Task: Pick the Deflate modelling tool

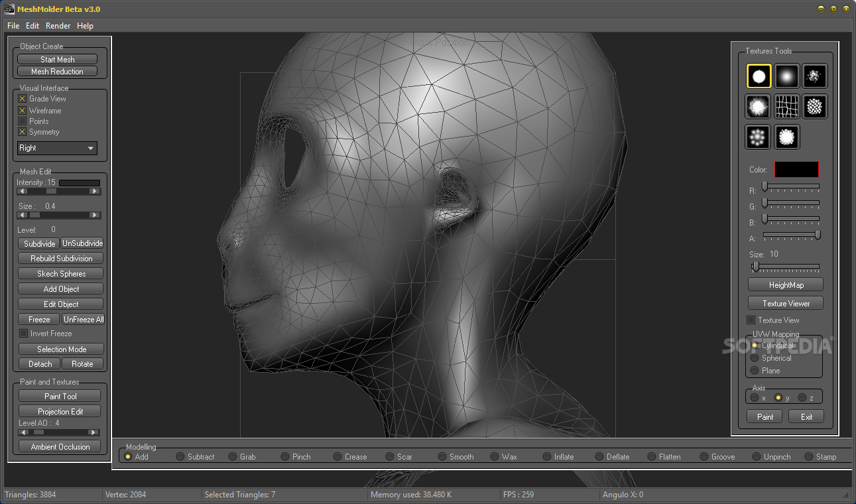Action: tap(599, 456)
